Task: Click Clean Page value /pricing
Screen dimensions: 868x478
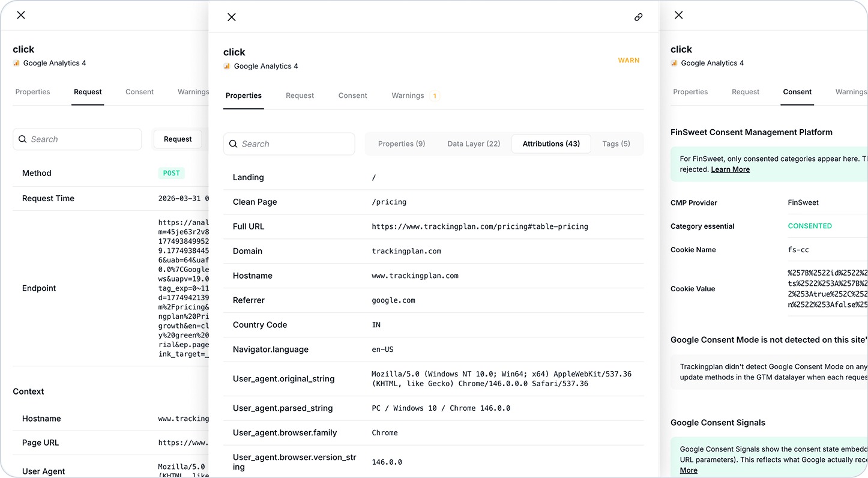Action: coord(389,202)
